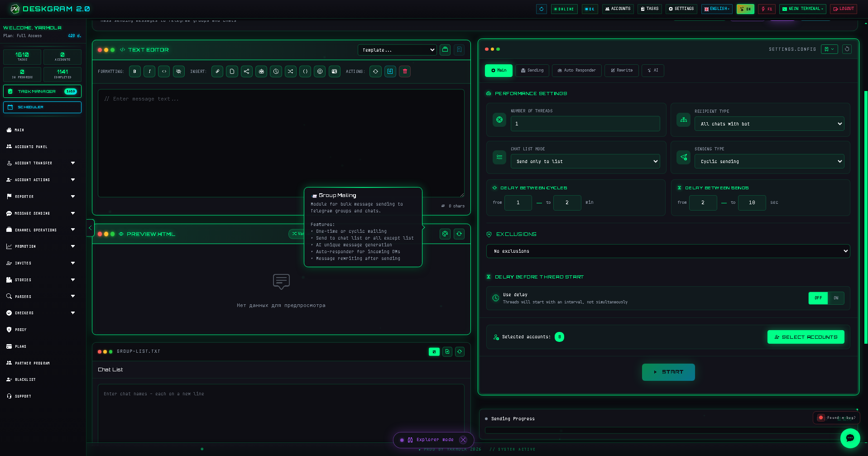Click the Delay Between Sends 'to' field
This screenshot has width=868, height=456.
click(x=752, y=202)
